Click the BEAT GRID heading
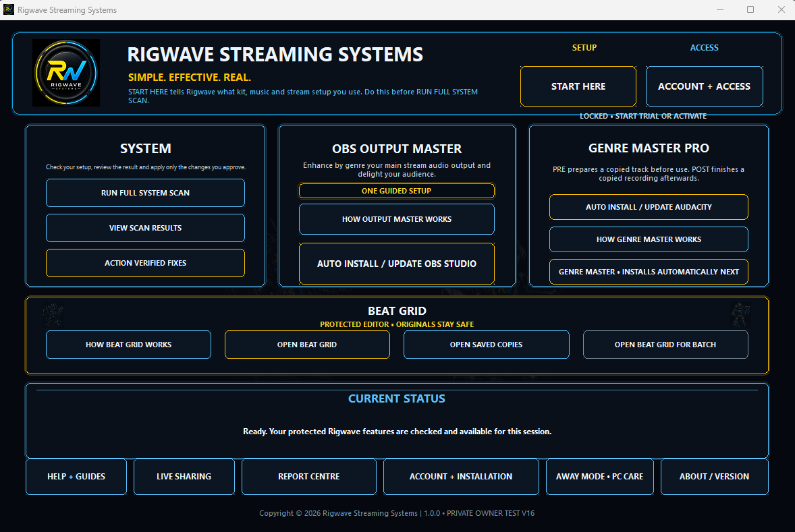 [397, 311]
